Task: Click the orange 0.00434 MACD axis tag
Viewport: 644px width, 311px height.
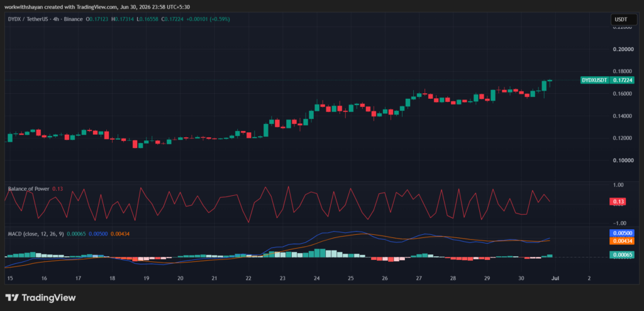Action: point(623,240)
